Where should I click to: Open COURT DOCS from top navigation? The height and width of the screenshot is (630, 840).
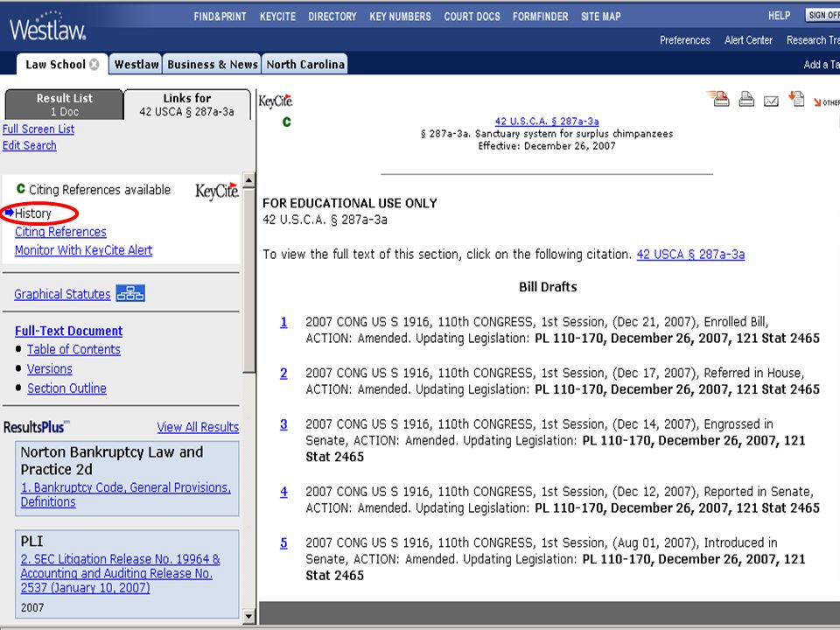click(472, 17)
